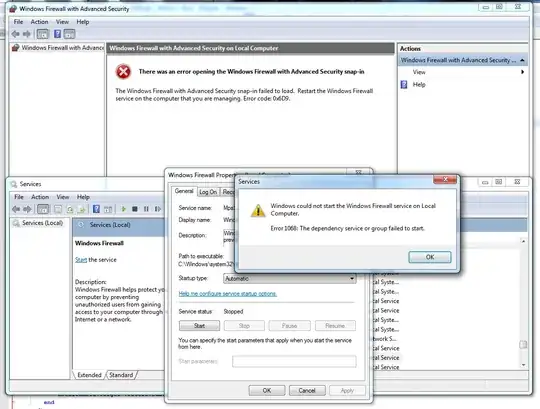
Task: Open File menu in Services window
Action: coord(19,197)
